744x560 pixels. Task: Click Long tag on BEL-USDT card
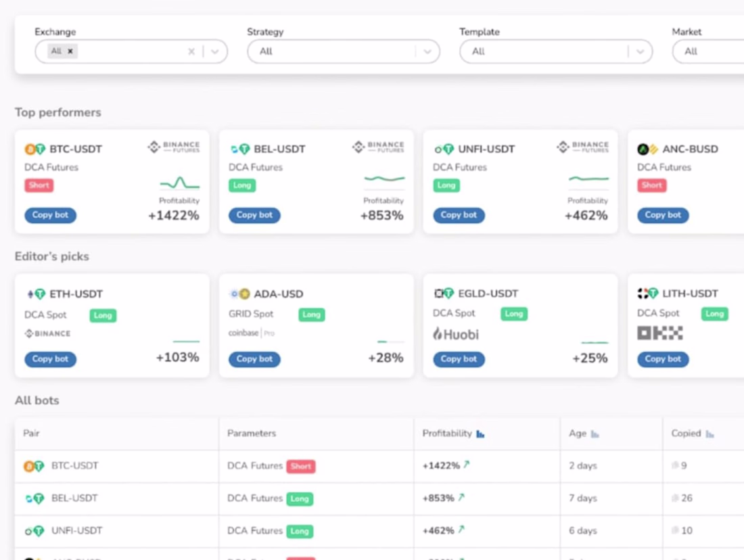pos(242,185)
